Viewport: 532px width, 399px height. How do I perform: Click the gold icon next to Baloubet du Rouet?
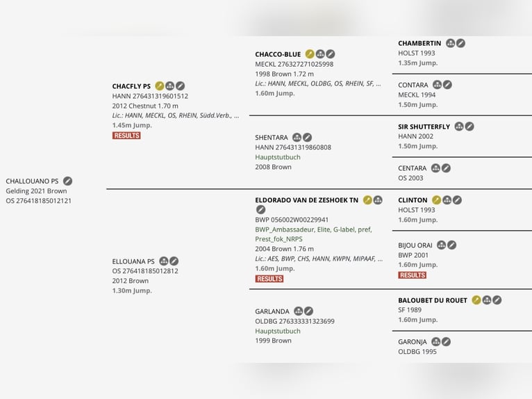[x=476, y=300]
